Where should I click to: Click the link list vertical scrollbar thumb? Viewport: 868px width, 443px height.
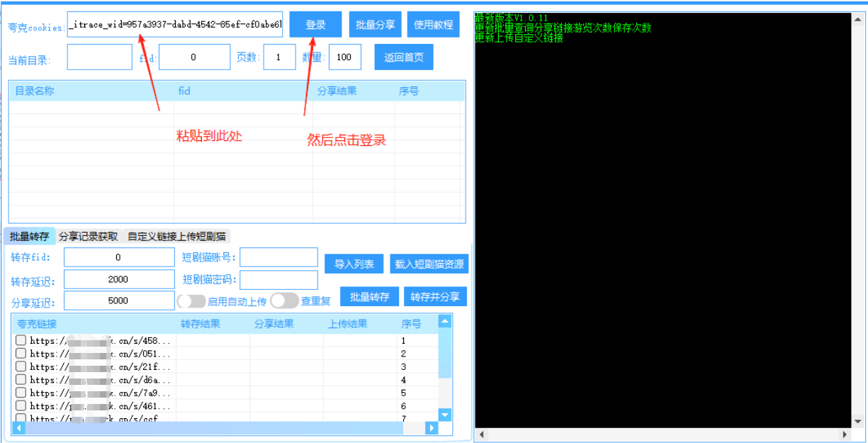(445, 353)
